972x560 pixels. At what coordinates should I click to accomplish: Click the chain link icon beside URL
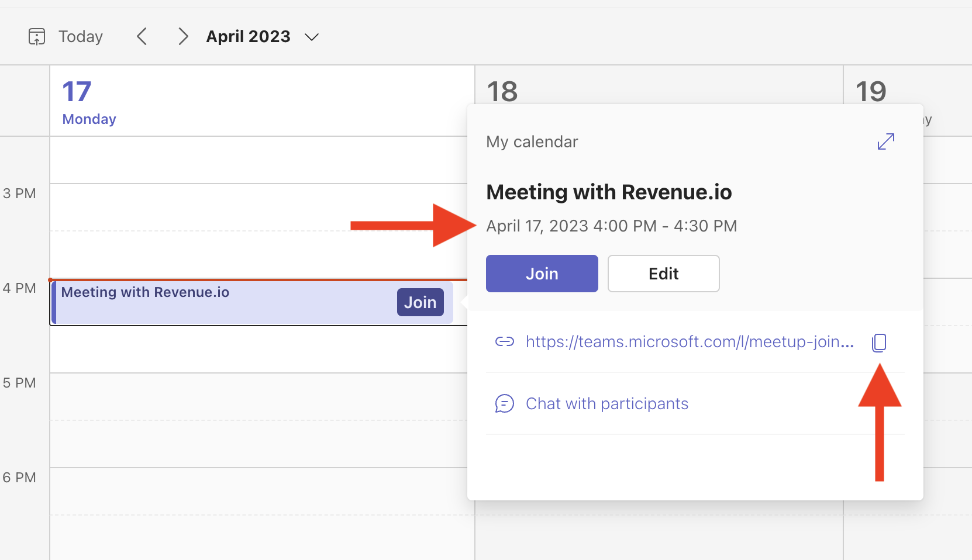pyautogui.click(x=505, y=342)
